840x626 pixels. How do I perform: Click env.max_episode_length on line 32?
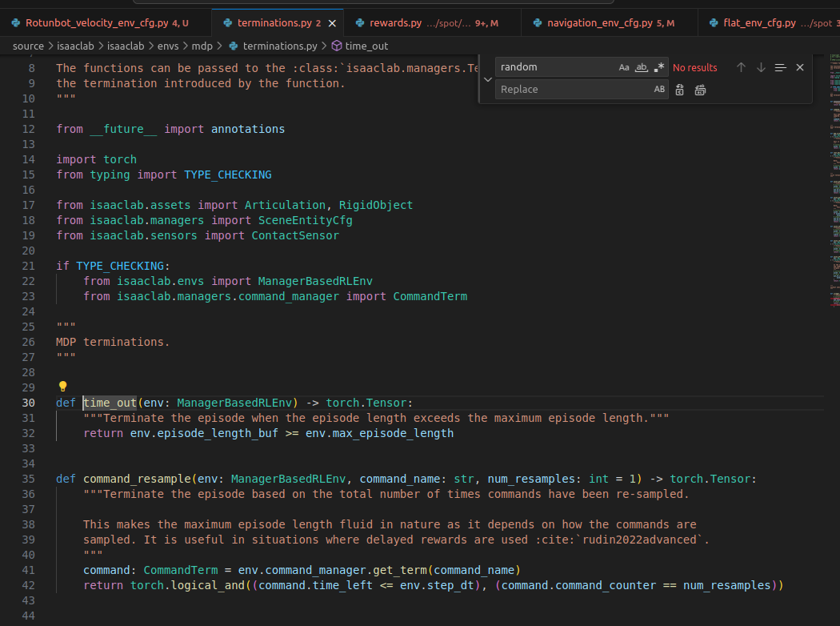pyautogui.click(x=379, y=434)
